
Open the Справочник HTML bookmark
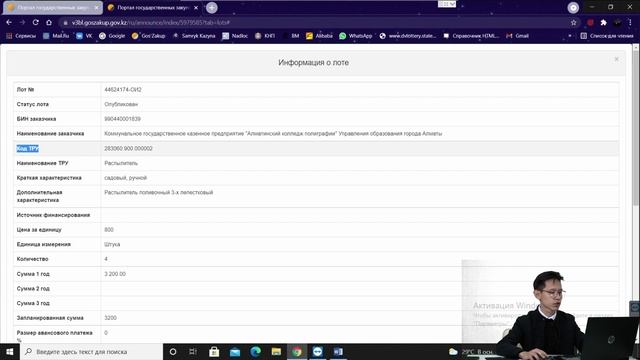tap(471, 36)
